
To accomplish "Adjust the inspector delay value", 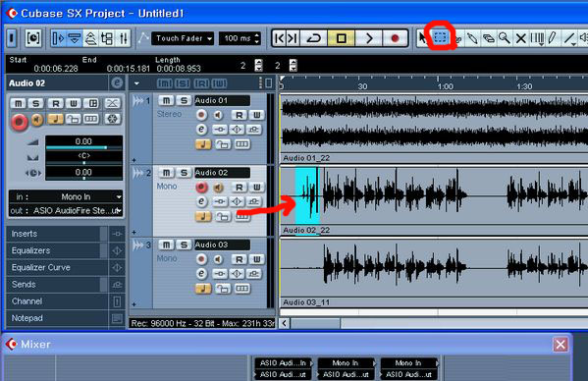I will (83, 173).
